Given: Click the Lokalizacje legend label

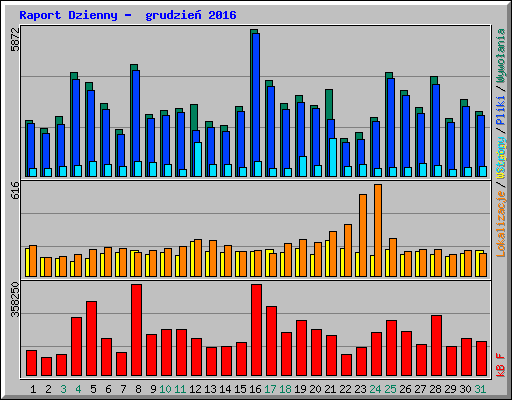Looking at the screenshot, I should click(501, 224).
